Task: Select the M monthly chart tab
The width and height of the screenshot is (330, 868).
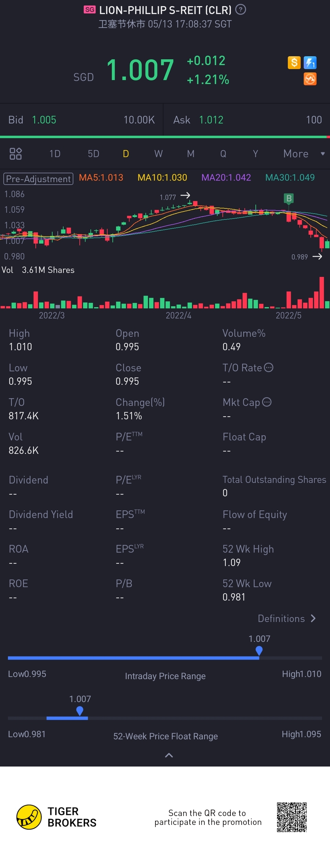Action: pyautogui.click(x=191, y=154)
